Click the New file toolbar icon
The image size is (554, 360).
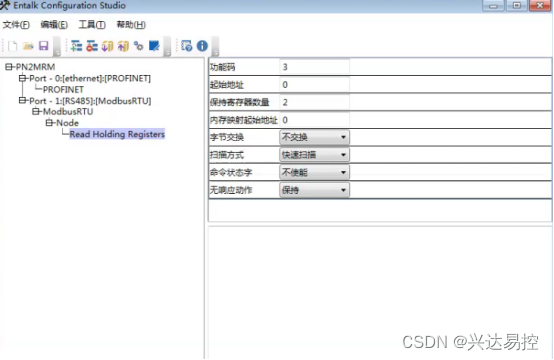point(13,46)
